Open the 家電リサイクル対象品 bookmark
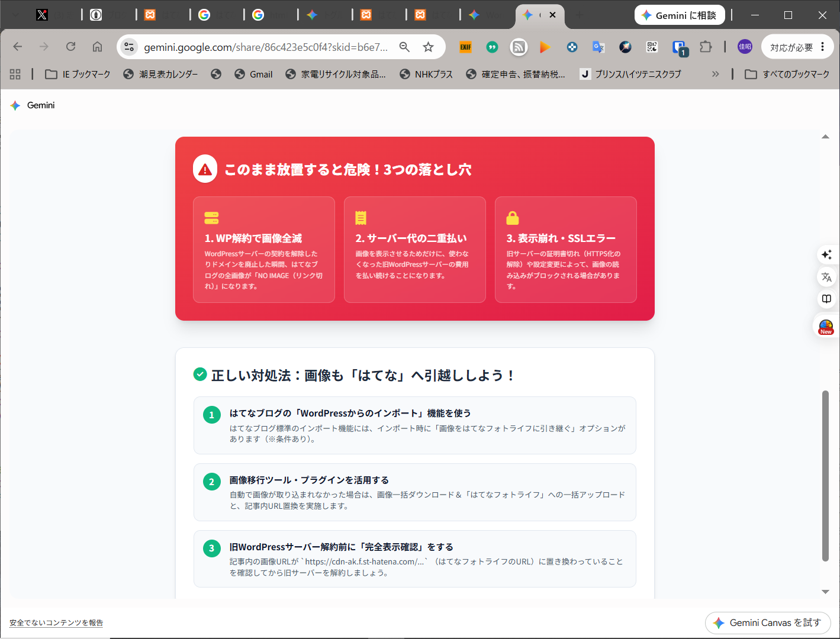The image size is (840, 639). coord(336,74)
